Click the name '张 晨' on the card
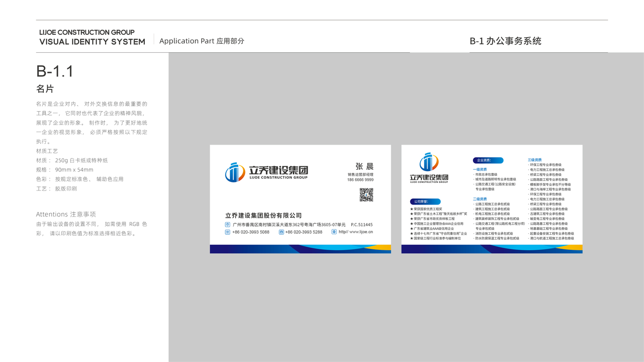This screenshot has height=362, width=644. click(364, 166)
